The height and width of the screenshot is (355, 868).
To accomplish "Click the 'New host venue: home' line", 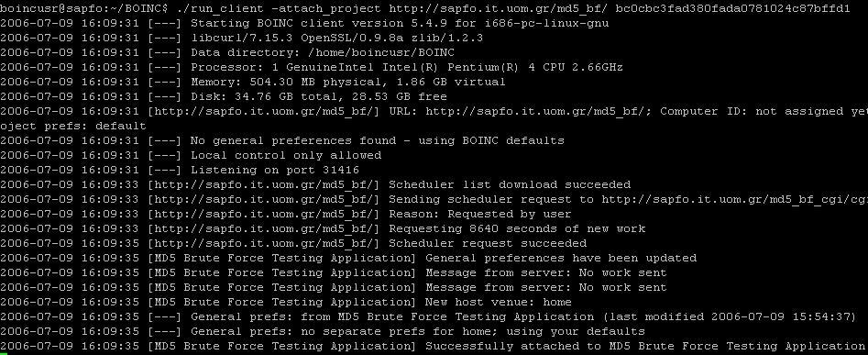I will coord(499,302).
